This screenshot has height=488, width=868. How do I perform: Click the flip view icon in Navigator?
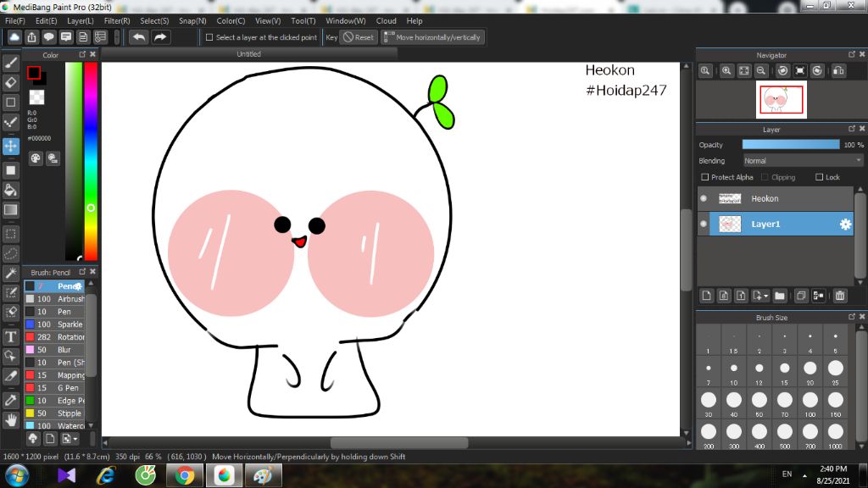point(838,71)
